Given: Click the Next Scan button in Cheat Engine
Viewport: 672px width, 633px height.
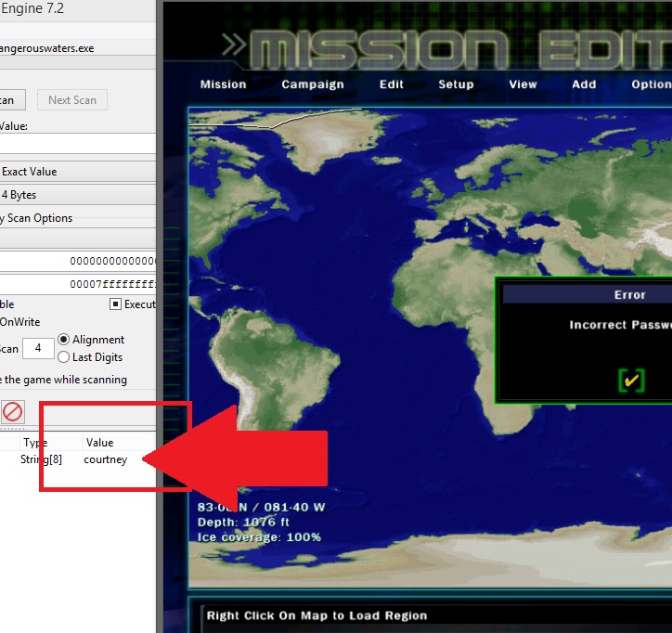Looking at the screenshot, I should click(x=72, y=100).
